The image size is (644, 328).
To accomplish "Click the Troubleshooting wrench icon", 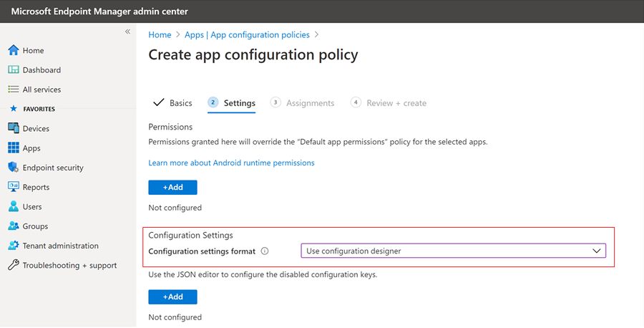I will [x=14, y=265].
